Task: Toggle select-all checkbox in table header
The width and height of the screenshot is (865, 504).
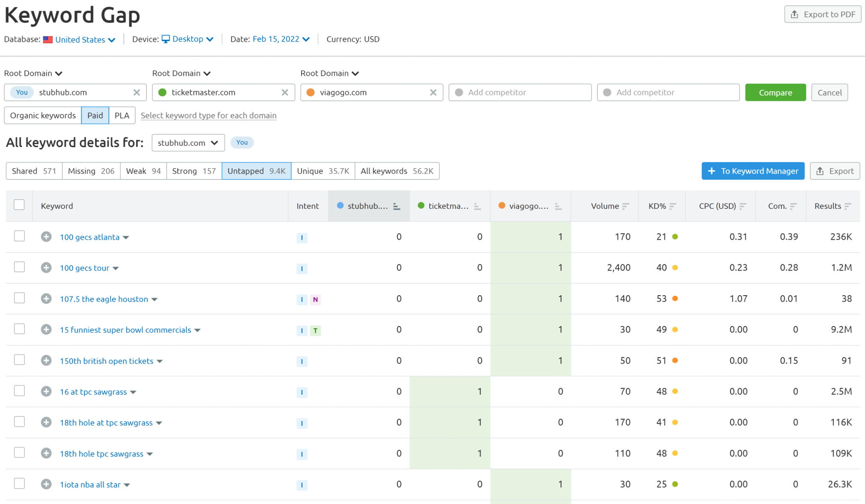Action: [x=19, y=205]
